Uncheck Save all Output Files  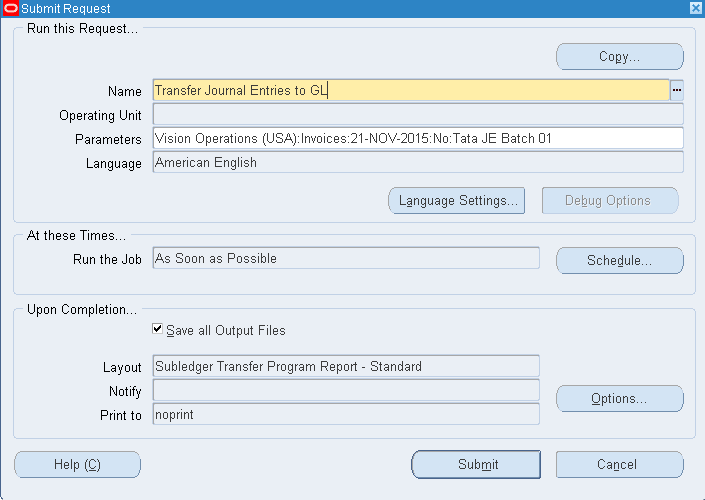point(157,329)
